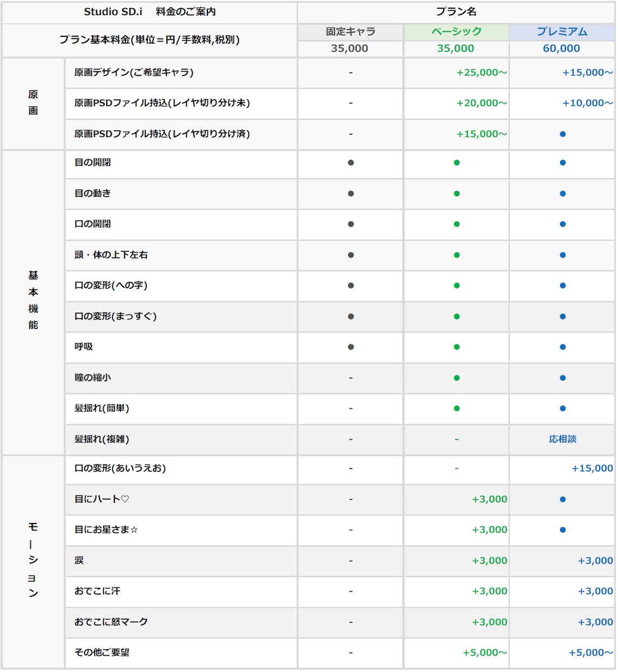The height and width of the screenshot is (672, 618).
Task: Click the '目の動き' feature label
Action: click(x=93, y=193)
